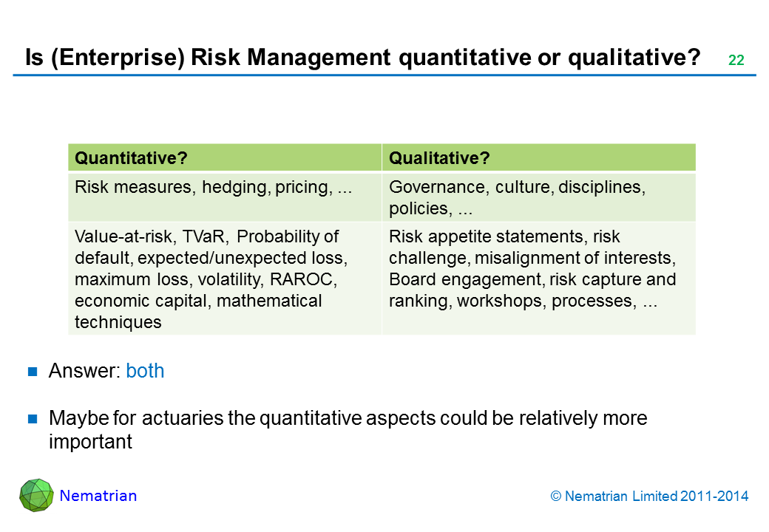
Task: Click the 'Risk measures, hedging, pricing' cell
Action: tap(225, 197)
